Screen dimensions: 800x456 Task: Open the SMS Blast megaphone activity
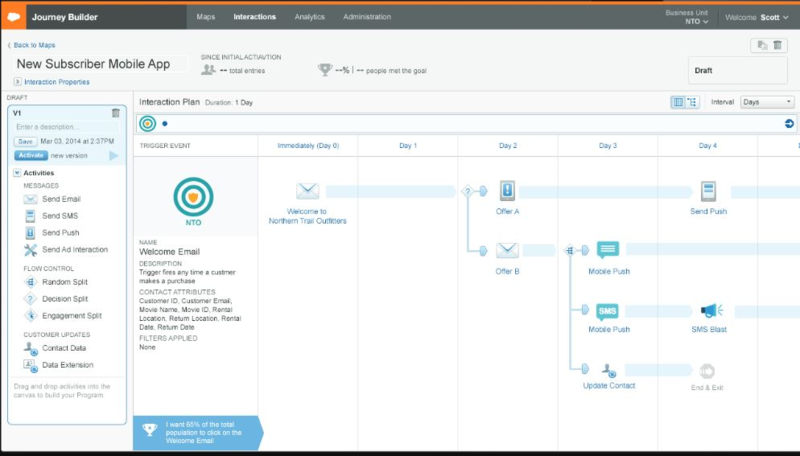711,310
